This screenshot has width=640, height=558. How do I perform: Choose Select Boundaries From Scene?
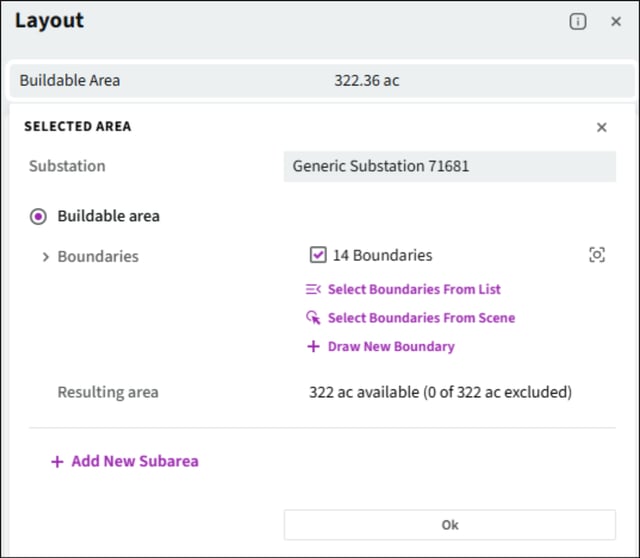[x=421, y=318]
